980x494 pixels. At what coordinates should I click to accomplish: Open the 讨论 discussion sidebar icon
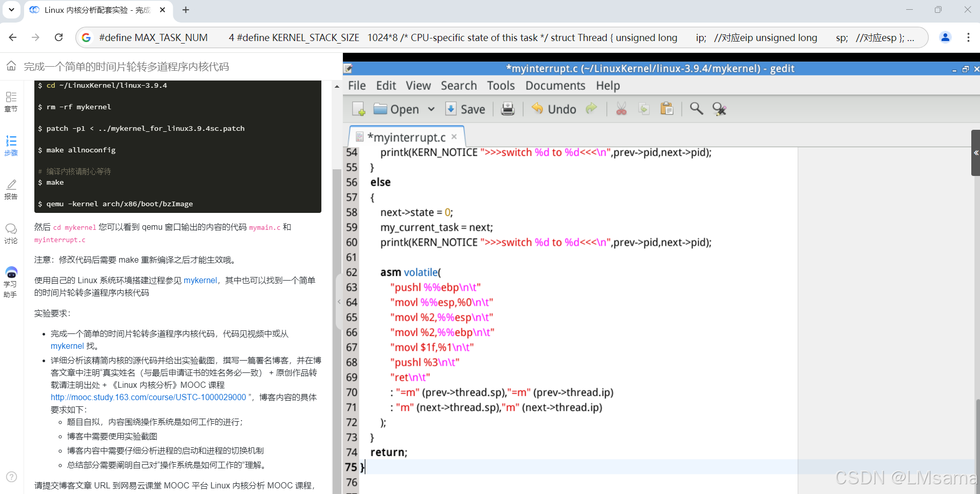click(11, 233)
